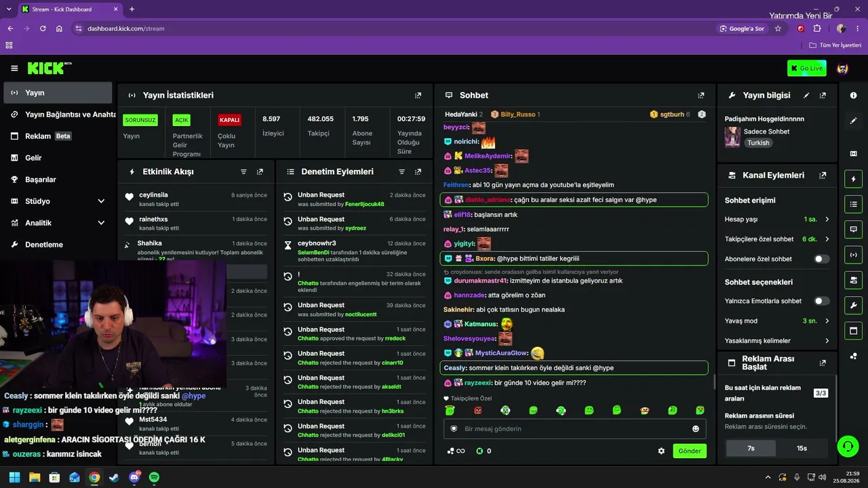Viewport: 868px width, 488px height.
Task: Pop out the Etkinlik Akışı panel
Action: pos(260,172)
